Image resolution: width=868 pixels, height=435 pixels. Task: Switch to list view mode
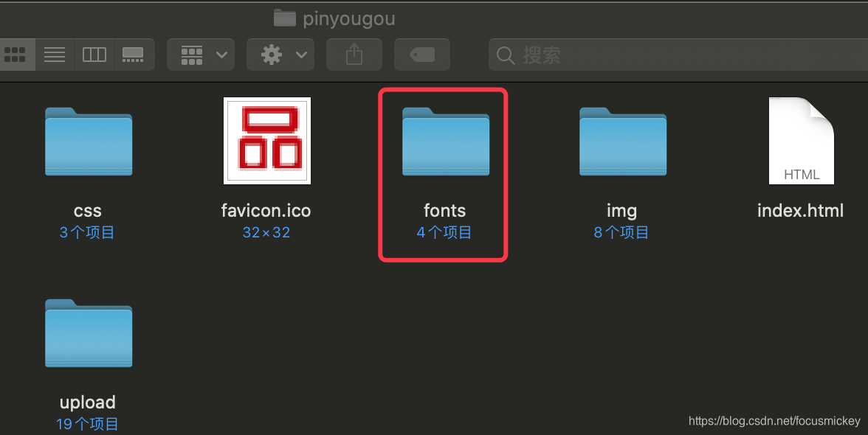[55, 54]
